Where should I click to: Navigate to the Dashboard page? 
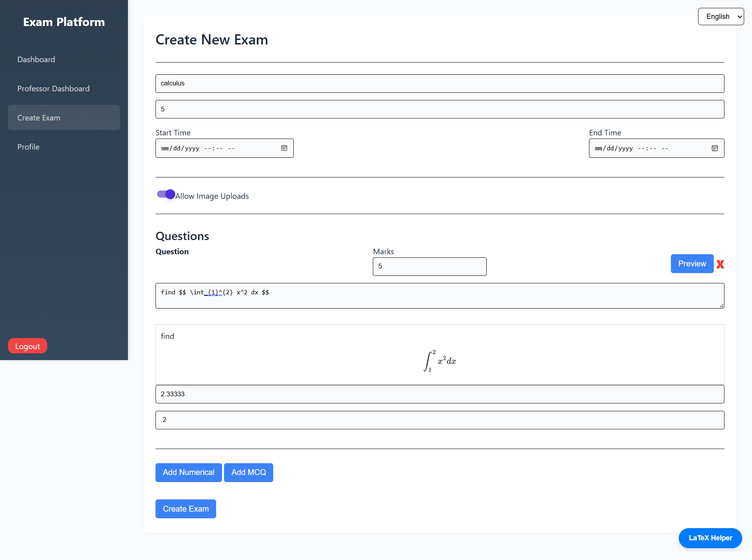(x=36, y=59)
